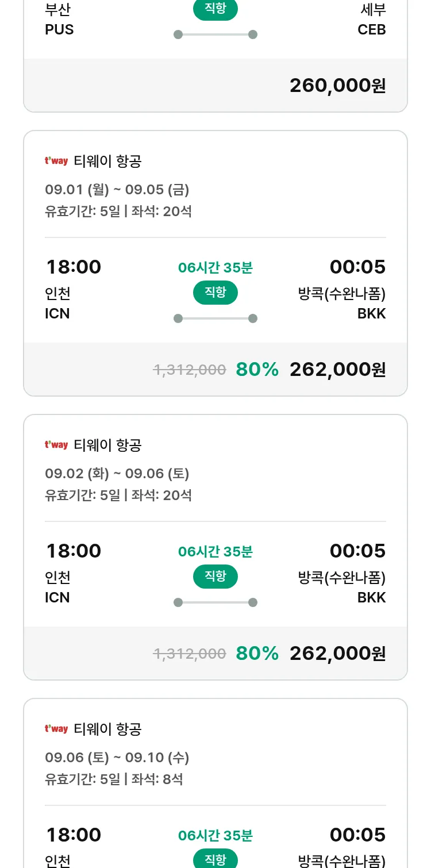The image size is (431, 868).
Task: Select the 260,000원 Busan to Cebu fare
Action: click(337, 86)
